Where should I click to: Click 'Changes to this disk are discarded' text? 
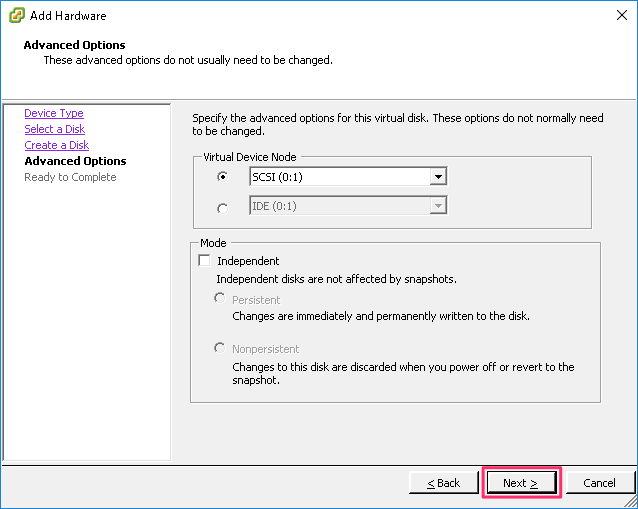tap(403, 373)
